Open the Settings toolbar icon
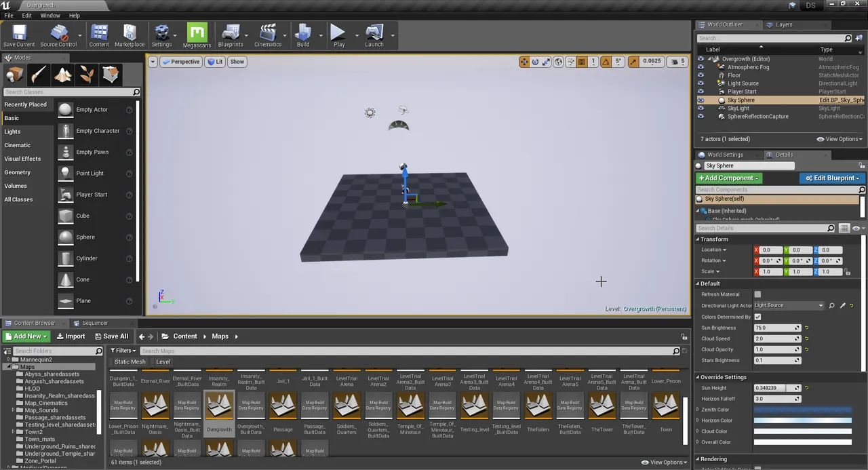 pos(161,36)
